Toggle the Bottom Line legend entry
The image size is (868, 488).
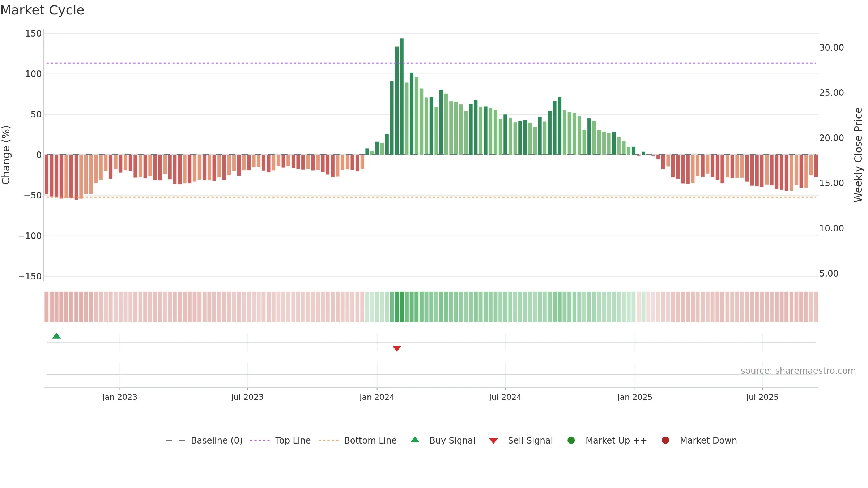point(358,440)
